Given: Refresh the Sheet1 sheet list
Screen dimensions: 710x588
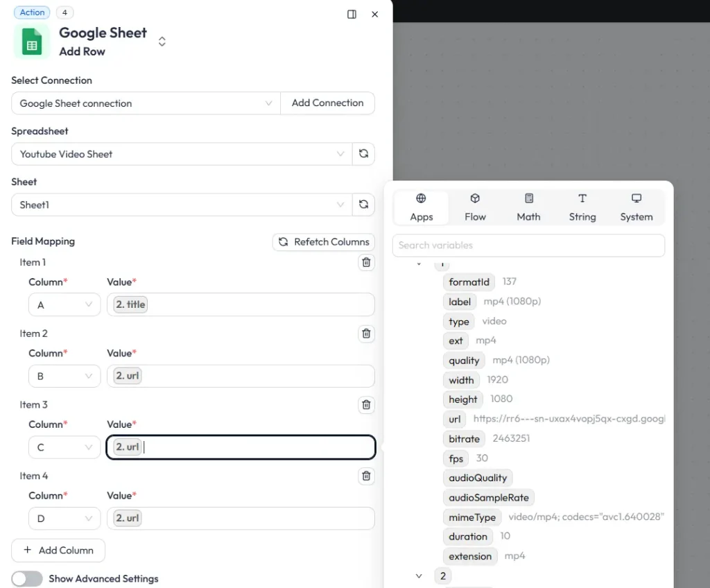Looking at the screenshot, I should 363,205.
